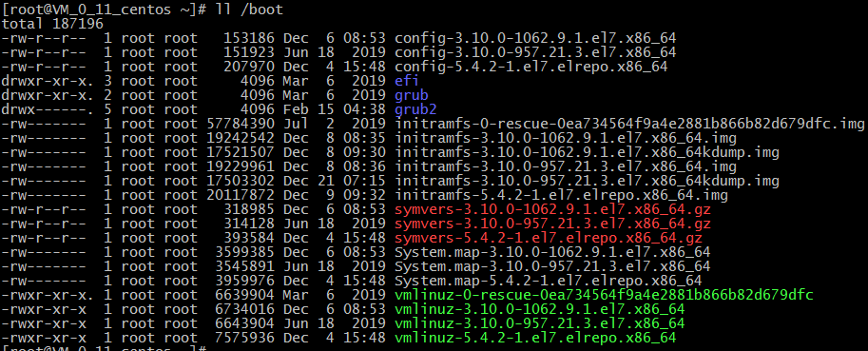This screenshot has width=868, height=351.
Task: Click file size 207970
Action: tap(249, 67)
